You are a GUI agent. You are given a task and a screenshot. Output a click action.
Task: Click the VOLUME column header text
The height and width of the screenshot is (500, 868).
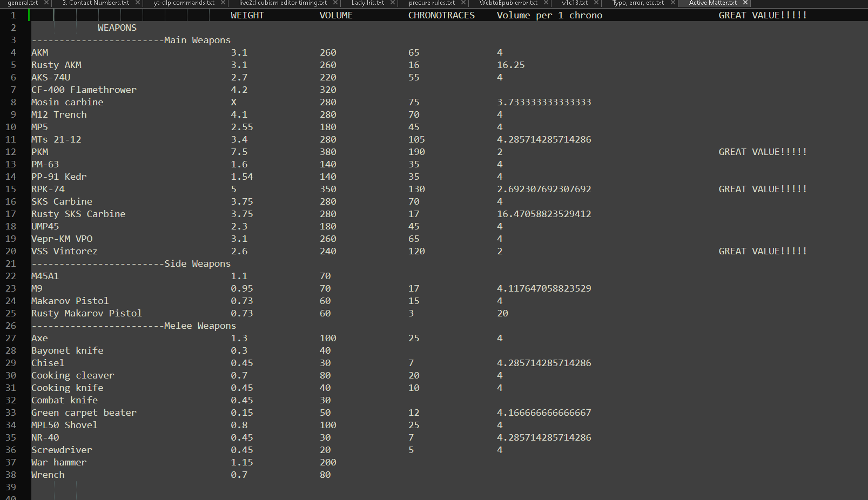point(336,15)
